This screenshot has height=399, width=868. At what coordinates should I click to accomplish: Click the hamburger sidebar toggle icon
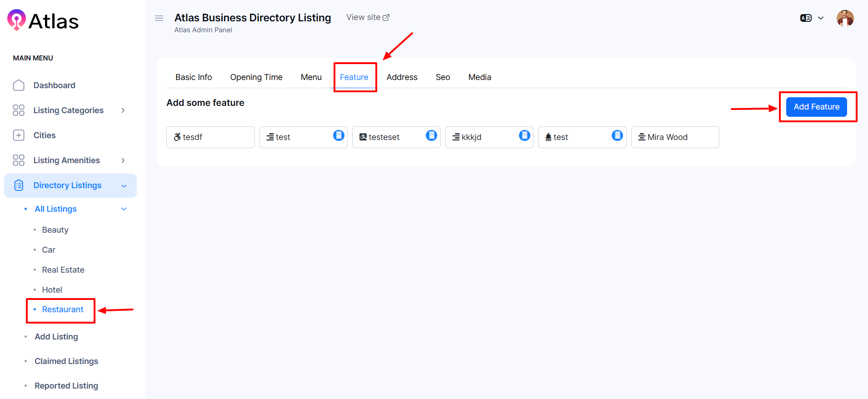pyautogui.click(x=159, y=18)
